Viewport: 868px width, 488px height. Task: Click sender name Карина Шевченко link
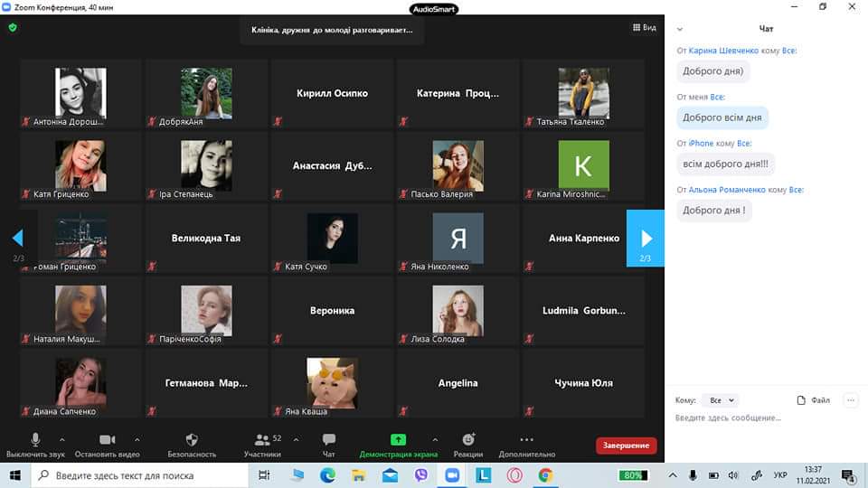point(723,51)
